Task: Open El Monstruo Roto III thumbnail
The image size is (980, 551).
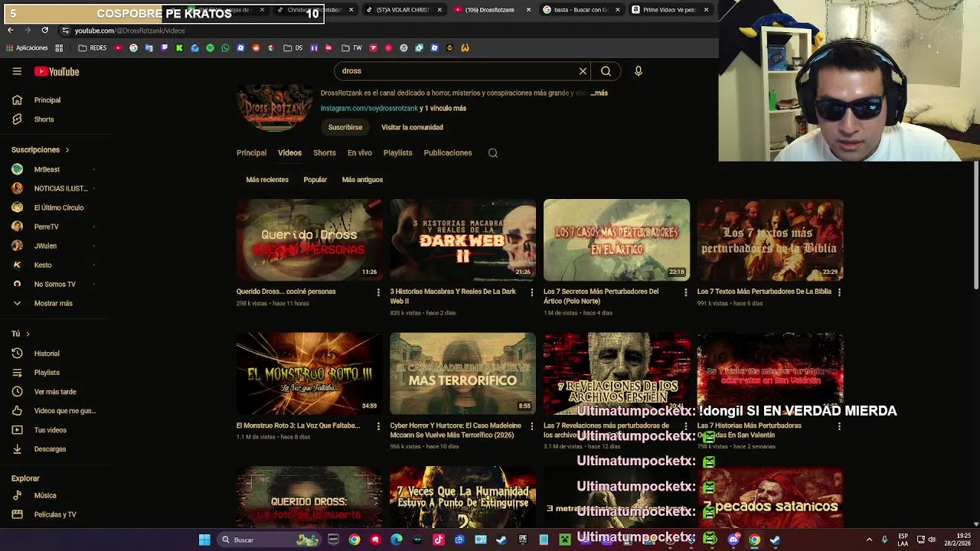Action: (309, 373)
